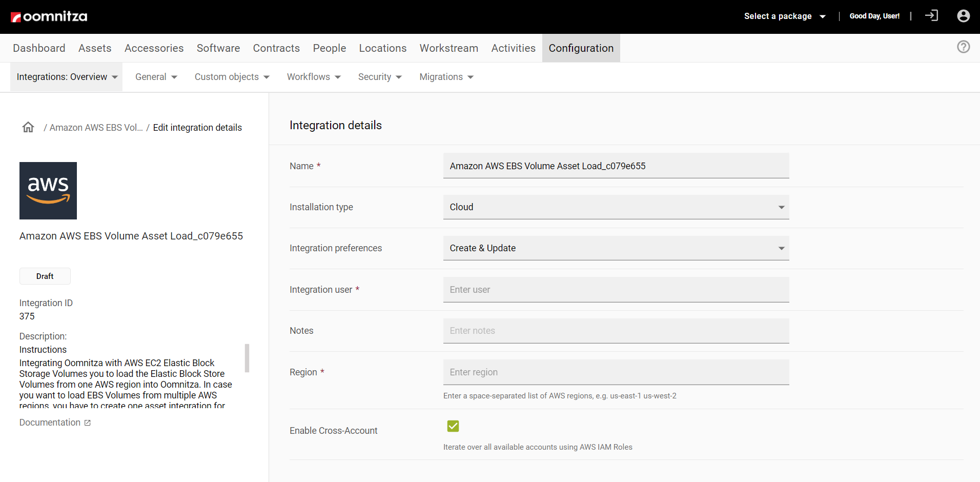Click the logout arrow icon
This screenshot has height=482, width=980.
click(931, 16)
